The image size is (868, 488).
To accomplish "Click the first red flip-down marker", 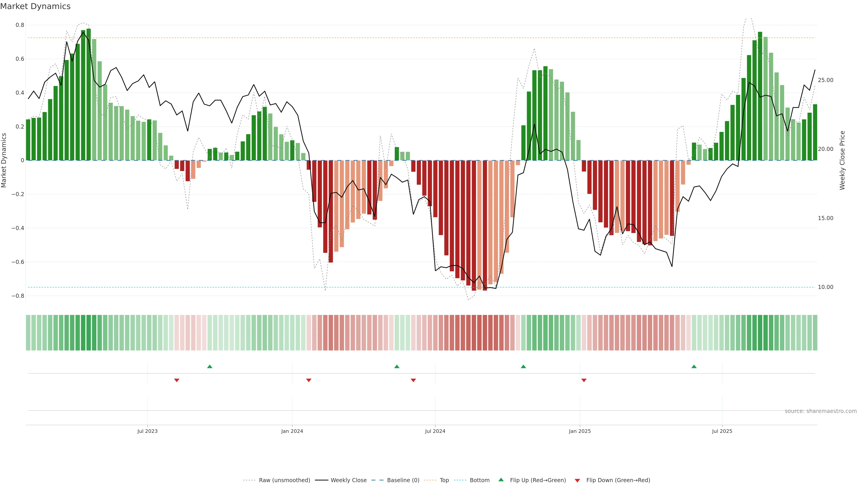I will 177,380.
